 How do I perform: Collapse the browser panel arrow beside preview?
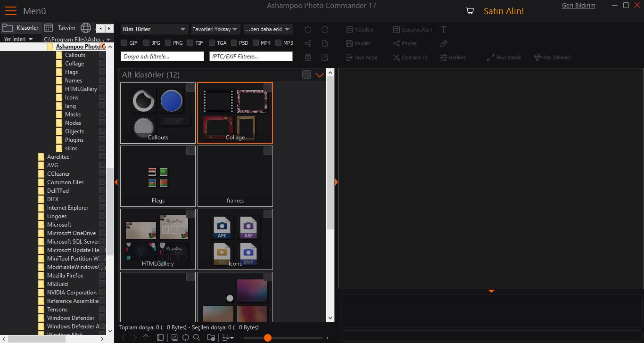(337, 182)
